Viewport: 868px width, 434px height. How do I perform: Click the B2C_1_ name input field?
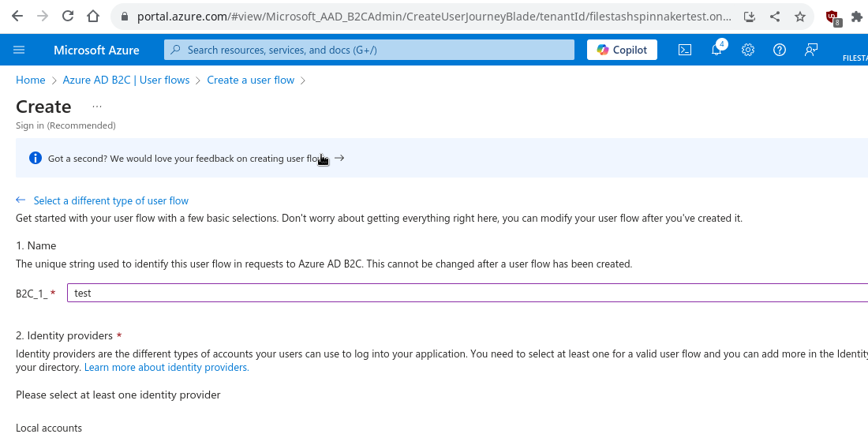(467, 293)
